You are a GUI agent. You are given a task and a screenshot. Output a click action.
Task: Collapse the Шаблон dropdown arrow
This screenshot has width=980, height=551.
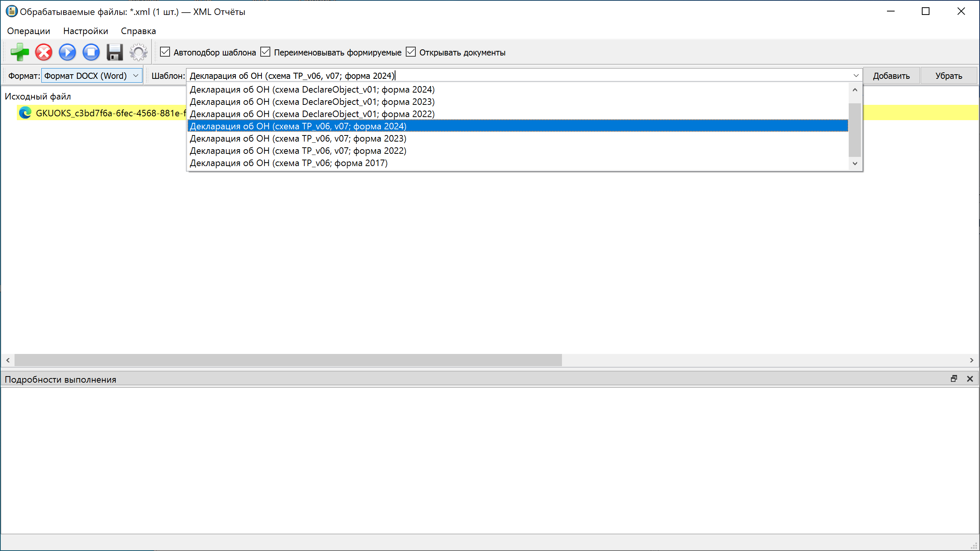point(856,76)
